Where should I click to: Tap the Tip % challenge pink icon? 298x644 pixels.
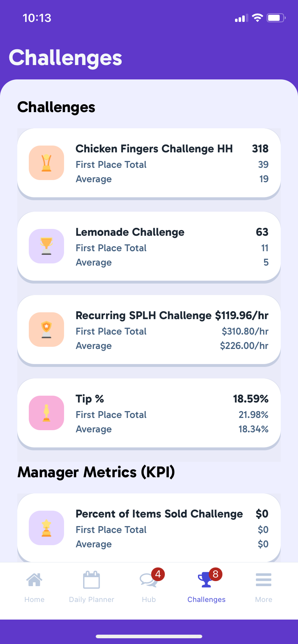click(x=46, y=413)
